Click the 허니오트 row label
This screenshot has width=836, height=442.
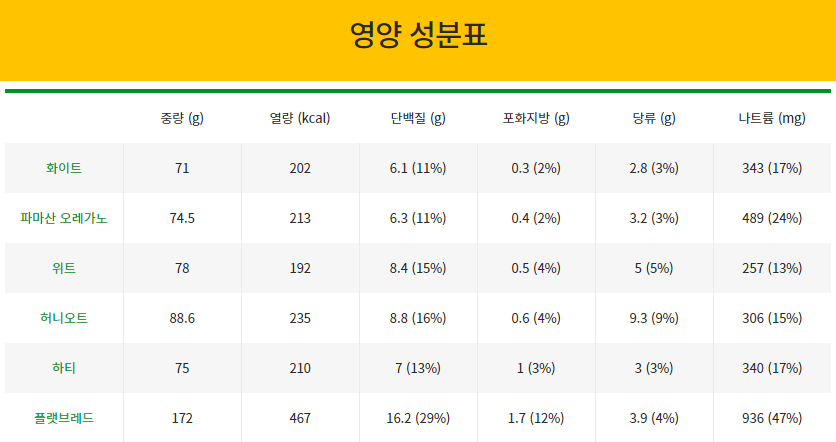click(64, 318)
